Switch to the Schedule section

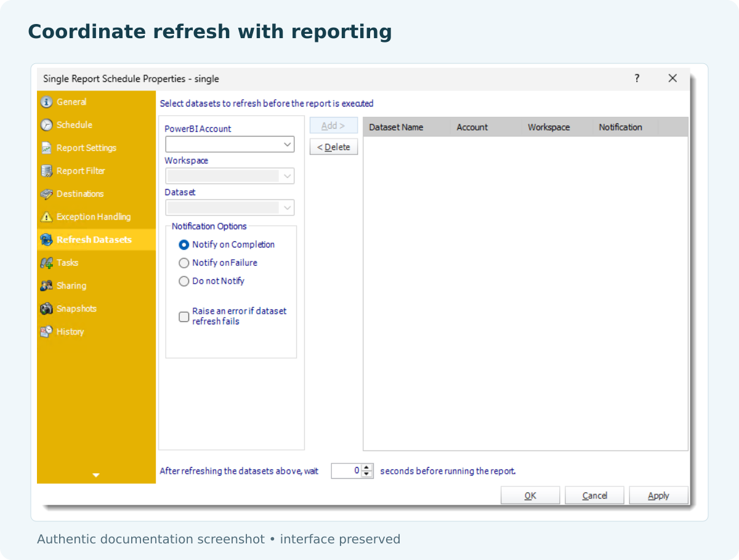point(96,125)
